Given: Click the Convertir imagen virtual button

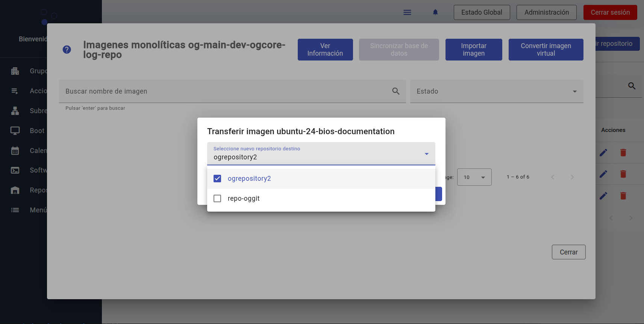Looking at the screenshot, I should pyautogui.click(x=546, y=50).
